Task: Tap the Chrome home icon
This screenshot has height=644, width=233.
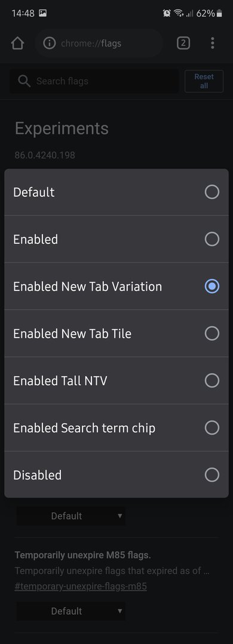Action: pyautogui.click(x=17, y=43)
